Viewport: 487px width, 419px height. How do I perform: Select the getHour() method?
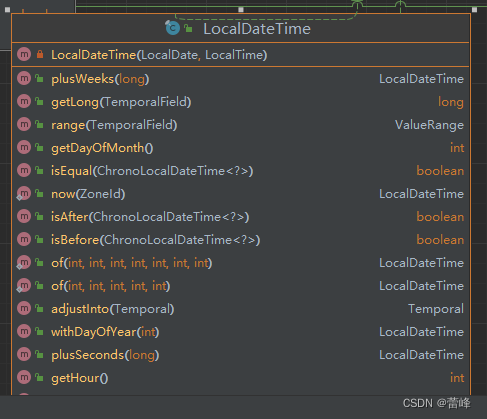pyautogui.click(x=80, y=378)
